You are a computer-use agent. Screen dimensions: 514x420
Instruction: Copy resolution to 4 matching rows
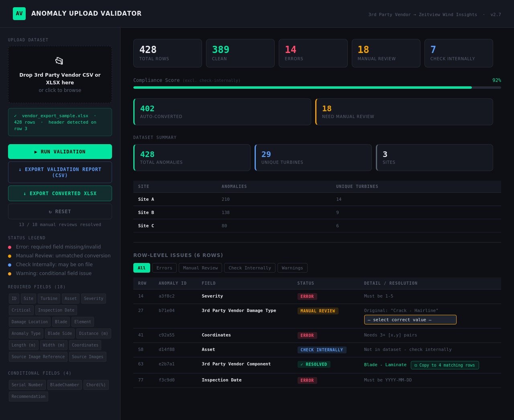point(445,365)
